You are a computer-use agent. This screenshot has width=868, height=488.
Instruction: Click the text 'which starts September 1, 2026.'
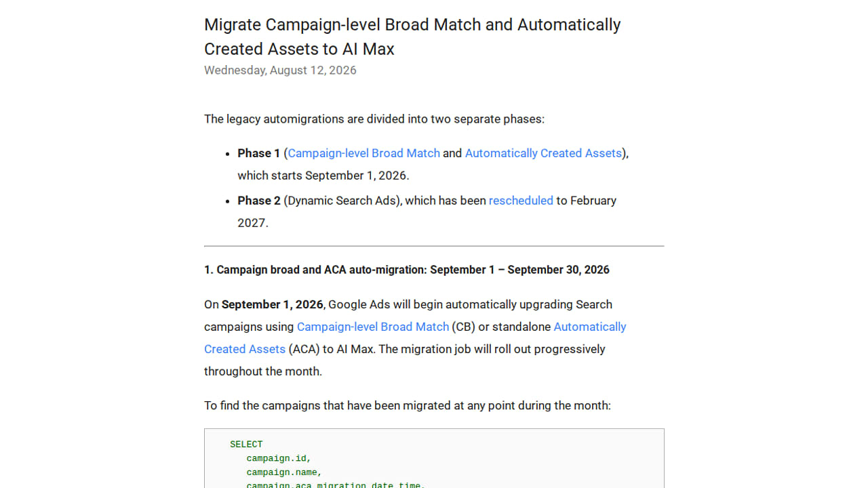pyautogui.click(x=323, y=176)
